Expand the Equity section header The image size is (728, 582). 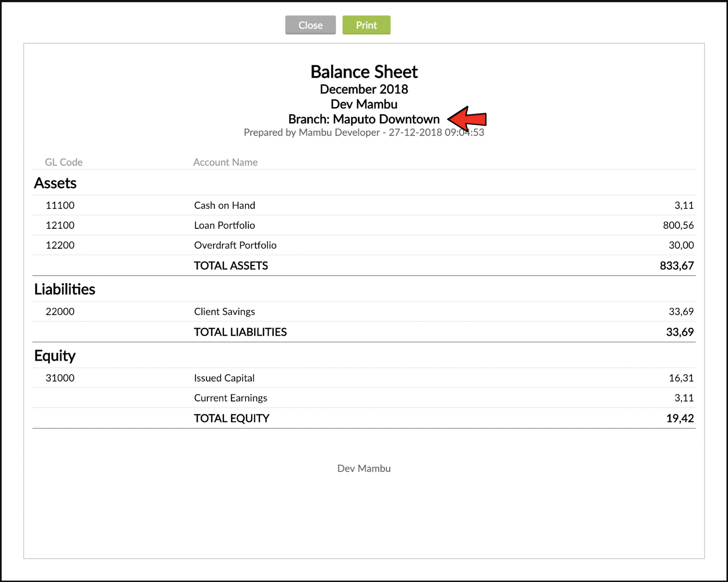tap(55, 356)
